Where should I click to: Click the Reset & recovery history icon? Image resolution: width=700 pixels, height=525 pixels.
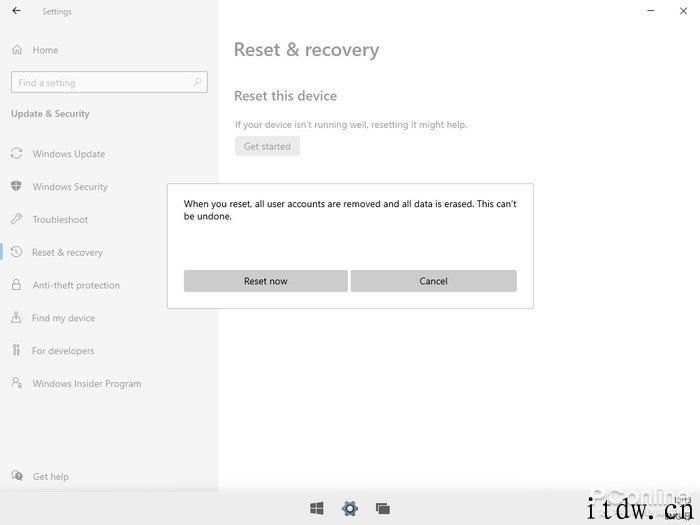[x=17, y=252]
